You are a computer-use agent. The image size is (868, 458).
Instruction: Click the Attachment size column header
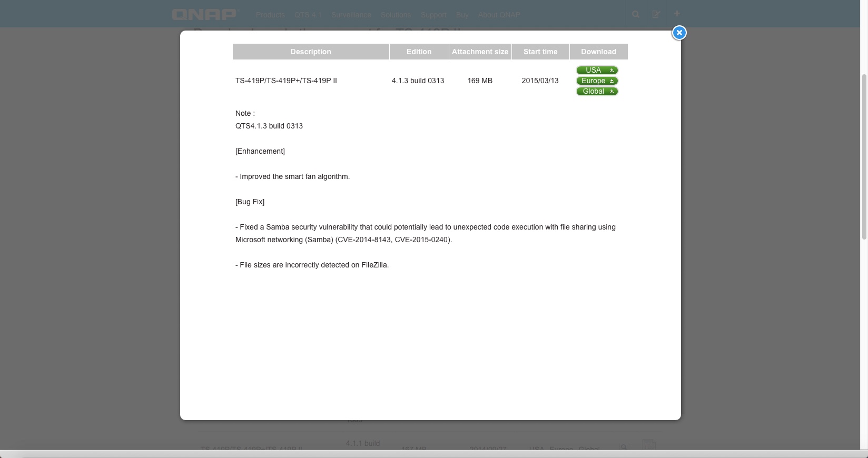coord(480,52)
